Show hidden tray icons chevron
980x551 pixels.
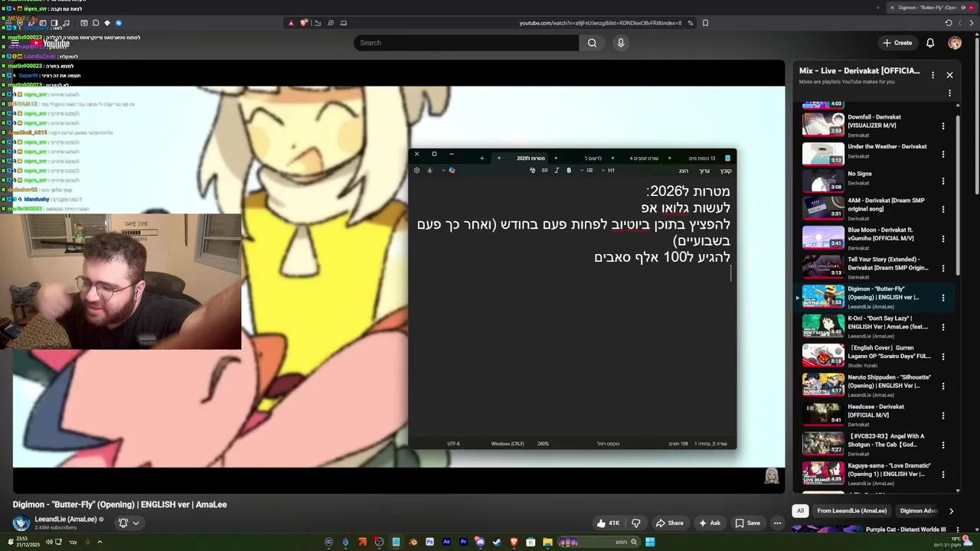point(99,542)
